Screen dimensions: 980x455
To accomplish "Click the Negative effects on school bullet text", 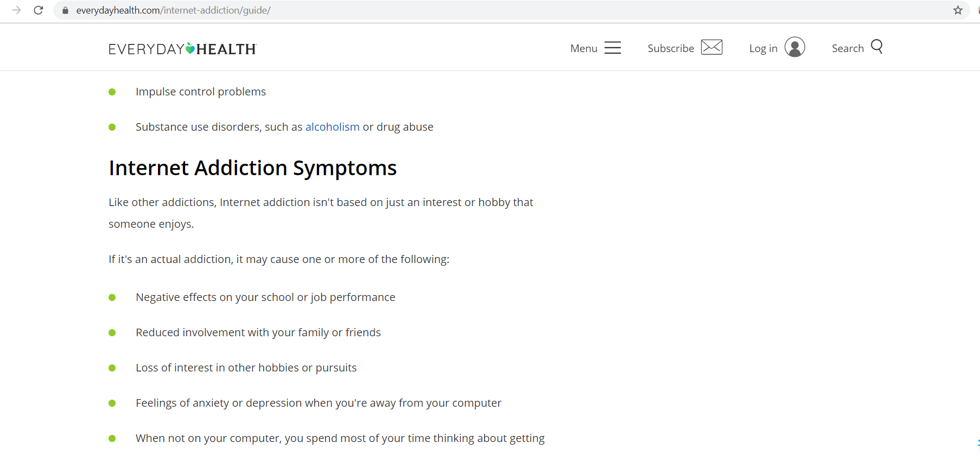I will tap(265, 297).
